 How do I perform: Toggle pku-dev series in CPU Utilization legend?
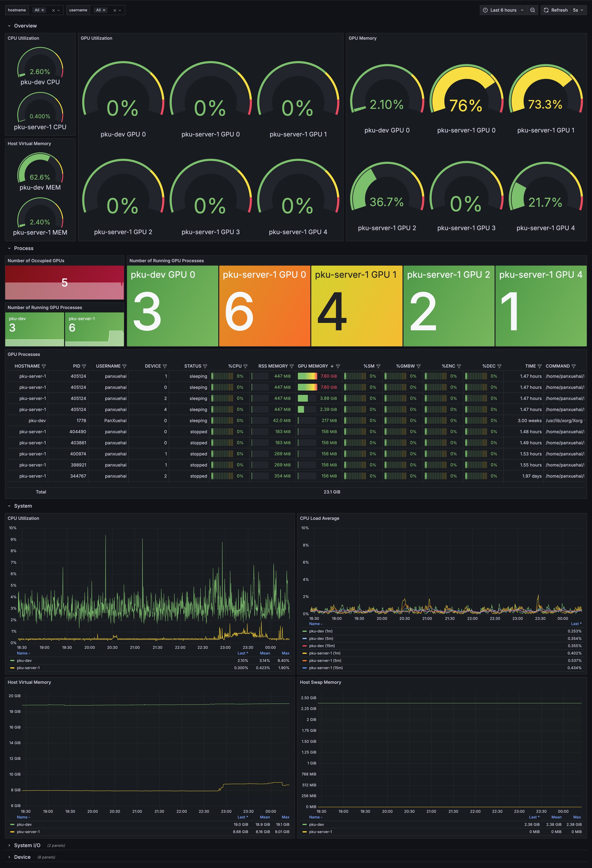point(24,660)
